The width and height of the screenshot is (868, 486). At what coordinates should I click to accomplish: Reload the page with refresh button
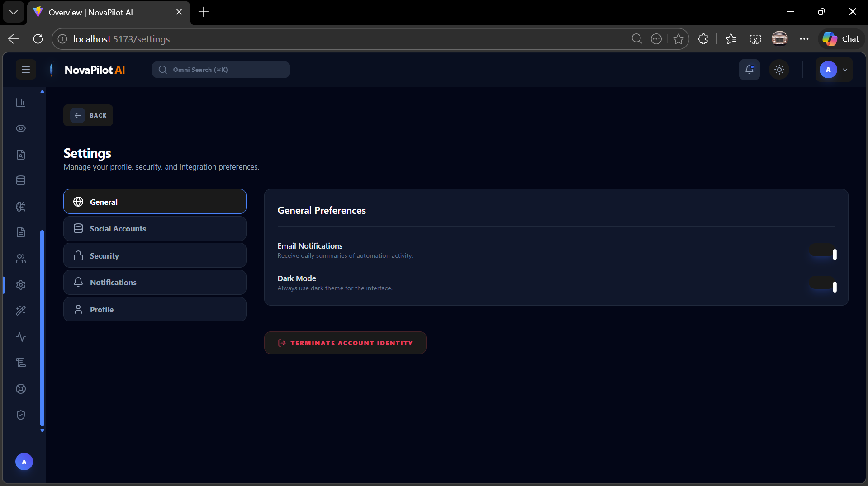click(38, 39)
